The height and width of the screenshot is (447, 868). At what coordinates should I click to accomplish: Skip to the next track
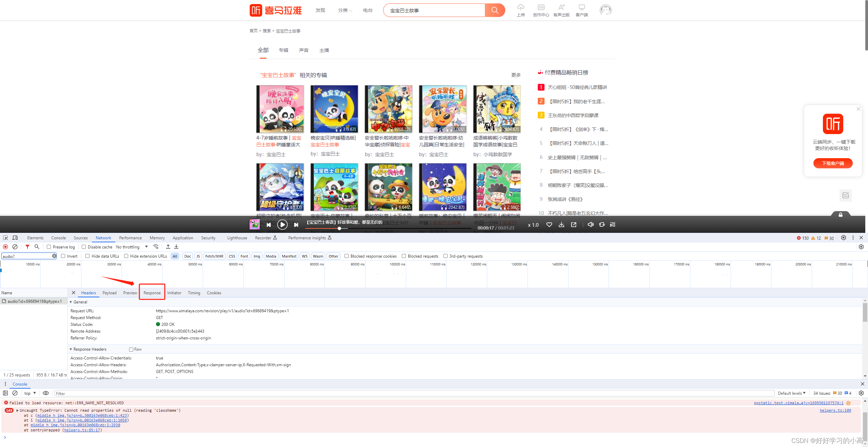coord(296,225)
